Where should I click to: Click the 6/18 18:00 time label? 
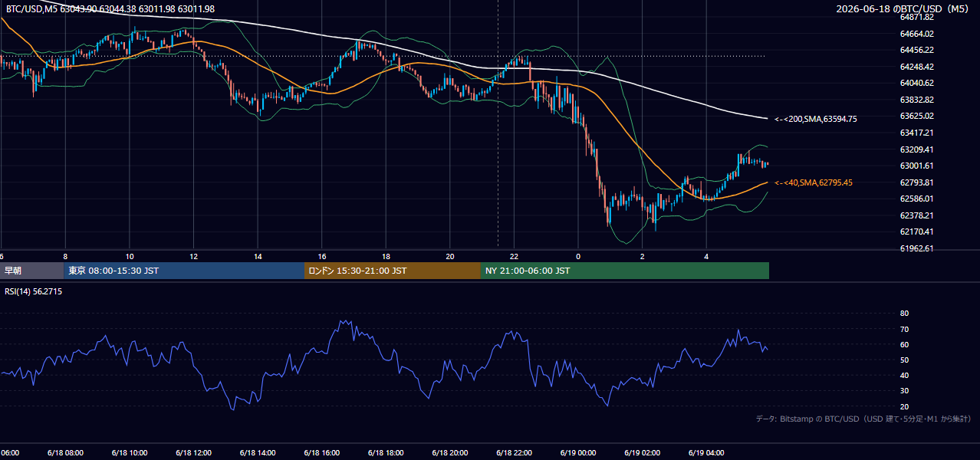(x=386, y=453)
